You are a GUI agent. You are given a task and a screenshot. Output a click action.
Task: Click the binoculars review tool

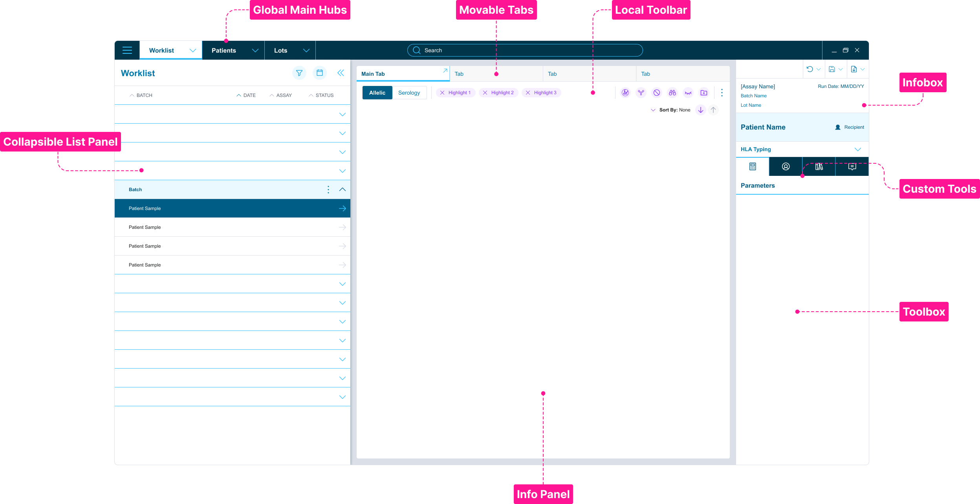click(x=672, y=93)
